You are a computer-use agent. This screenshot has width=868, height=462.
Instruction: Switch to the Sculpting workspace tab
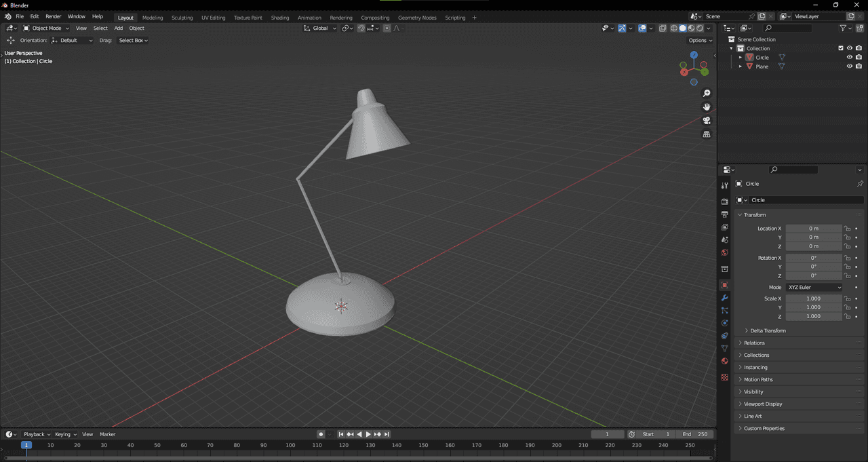tap(182, 18)
